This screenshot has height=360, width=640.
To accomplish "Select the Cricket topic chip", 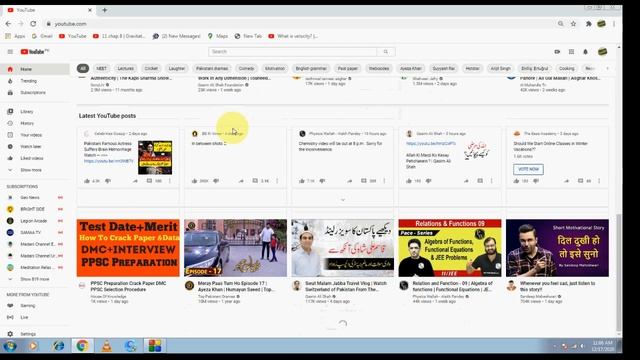I will click(x=151, y=69).
